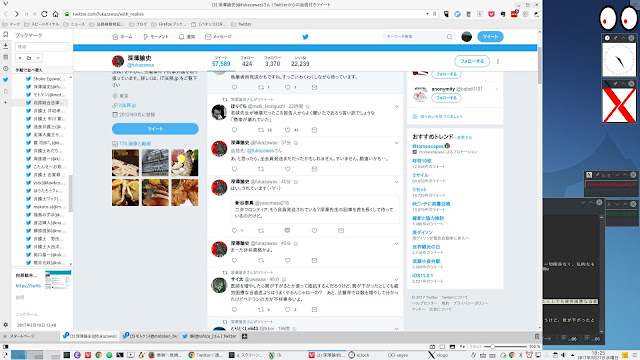Click the bookmarks list scrollbar
The height and width of the screenshot is (360, 640).
(71, 193)
